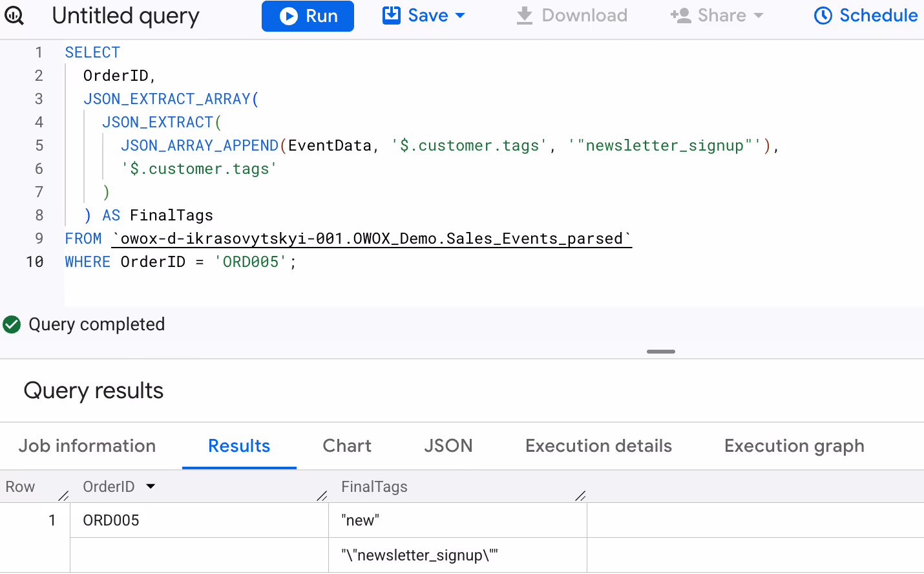Image resolution: width=924 pixels, height=574 pixels.
Task: Click the Schedule clock icon
Action: [823, 16]
